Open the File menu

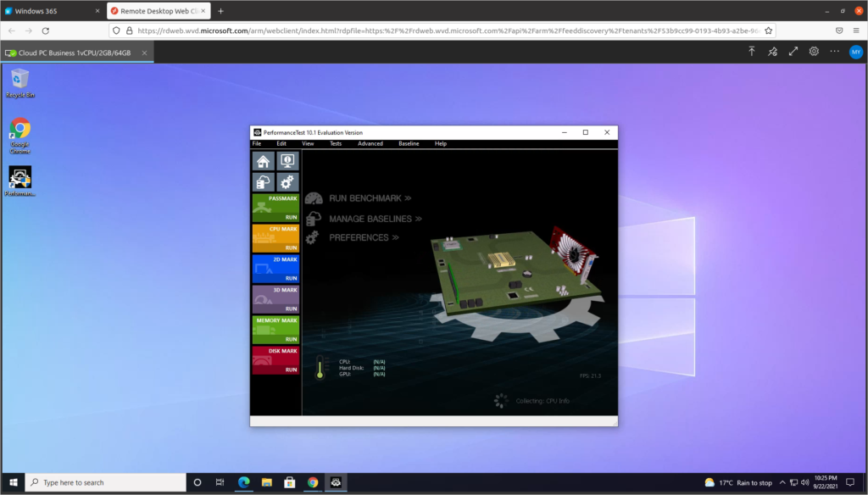257,143
